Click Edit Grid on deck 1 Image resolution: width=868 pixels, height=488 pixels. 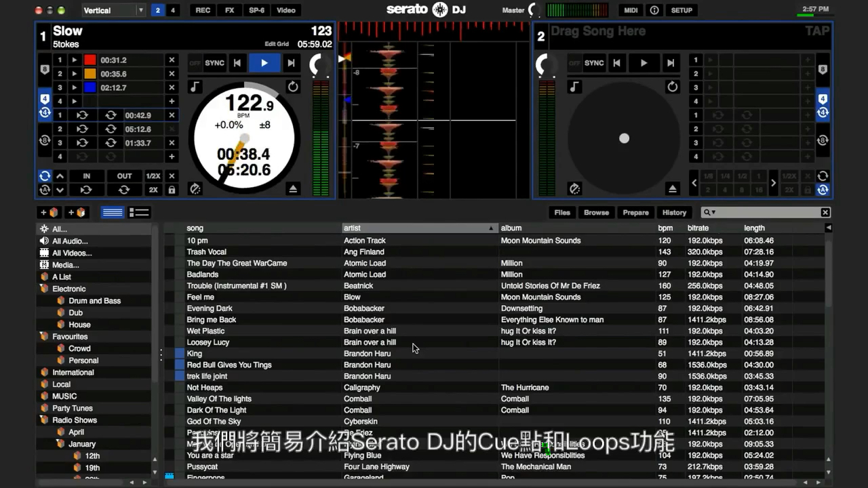277,44
